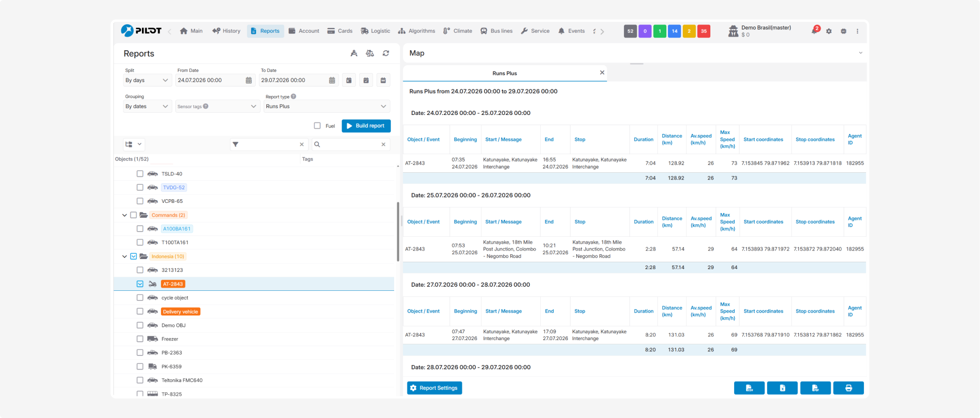Open the From Date calendar picker icon
This screenshot has height=418, width=980.
[248, 81]
